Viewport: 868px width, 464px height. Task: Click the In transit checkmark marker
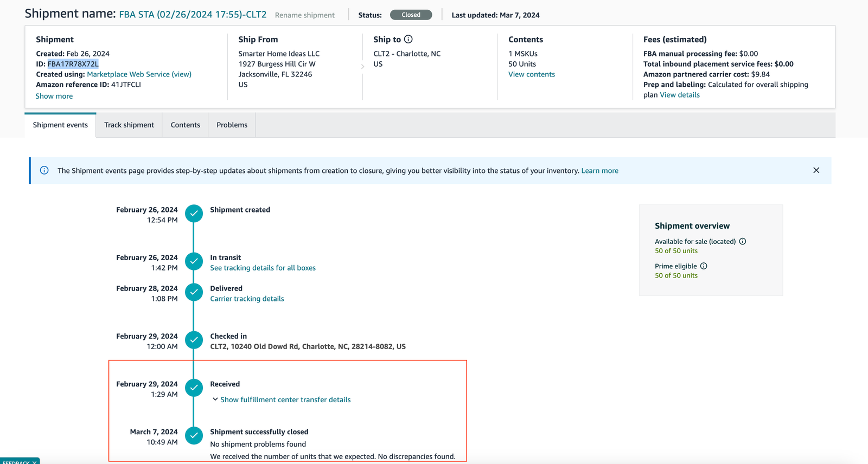194,261
